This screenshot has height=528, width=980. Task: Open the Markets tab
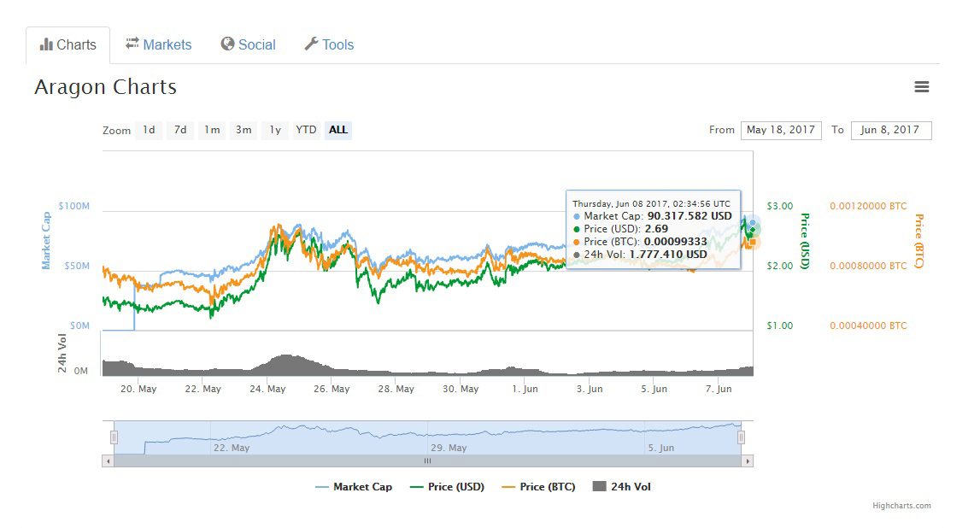coord(159,45)
